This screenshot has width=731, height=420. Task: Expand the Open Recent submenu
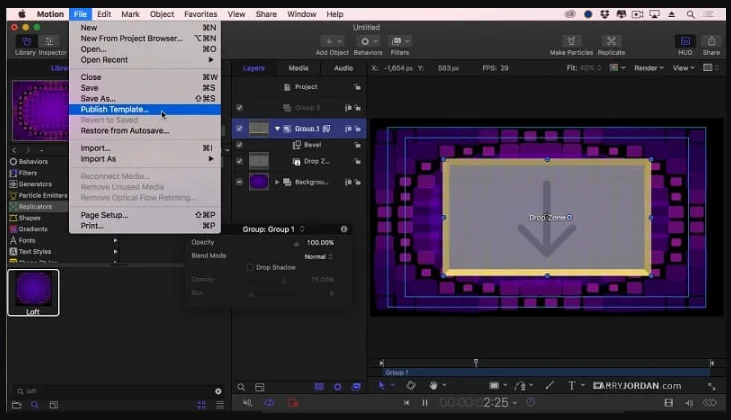145,60
